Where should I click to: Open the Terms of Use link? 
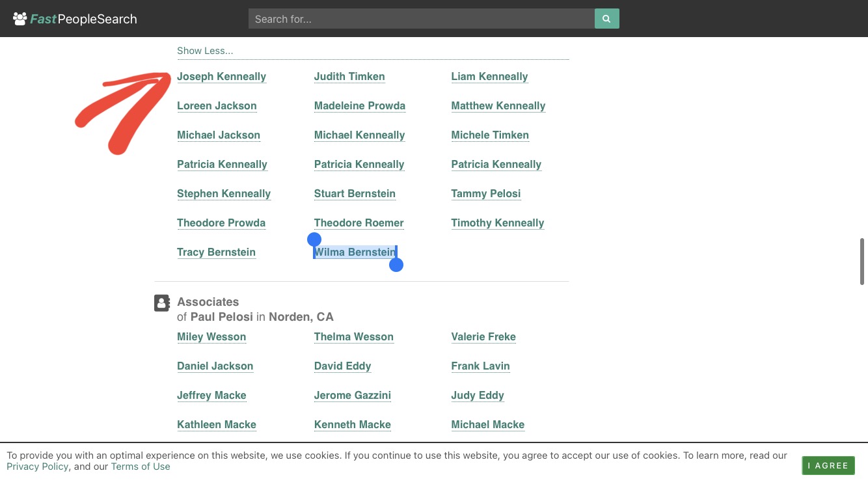pyautogui.click(x=141, y=467)
